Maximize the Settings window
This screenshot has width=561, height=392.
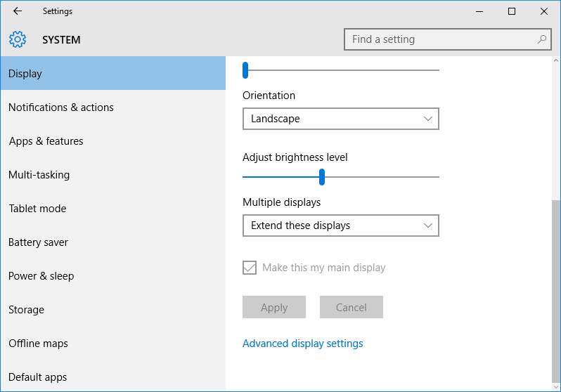pos(512,11)
